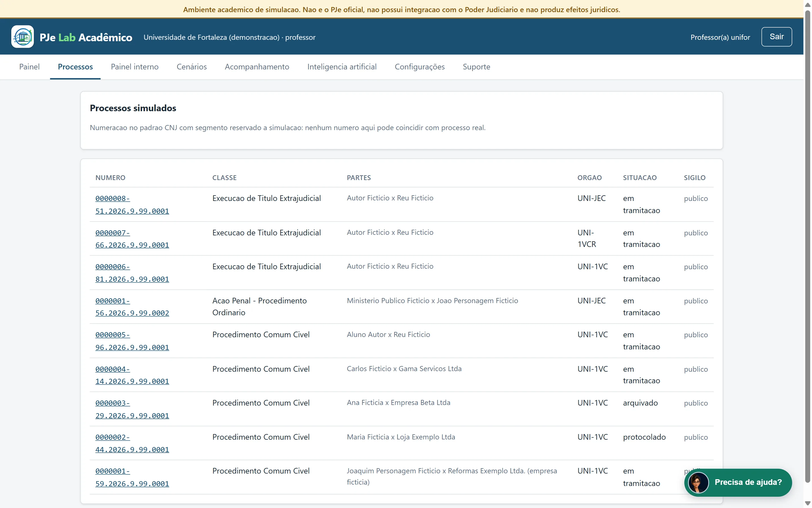Open process 0000004-14.2026.9.99.0001

coord(132,375)
